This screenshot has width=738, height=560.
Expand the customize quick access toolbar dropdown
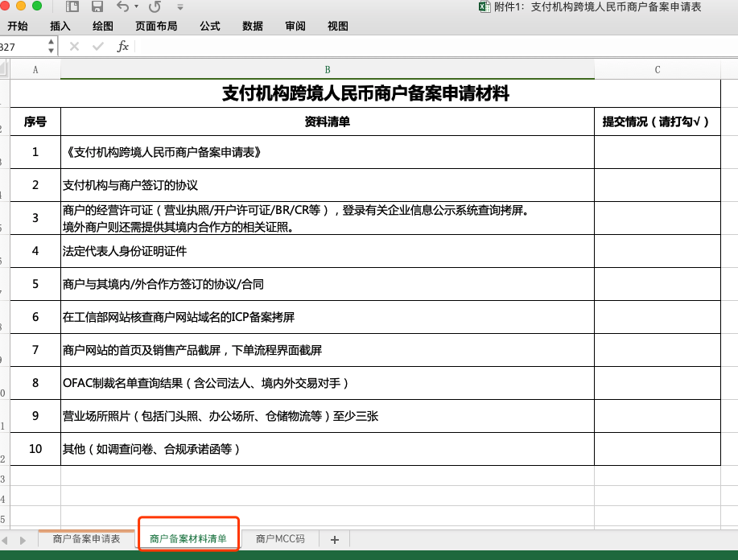coord(180,7)
